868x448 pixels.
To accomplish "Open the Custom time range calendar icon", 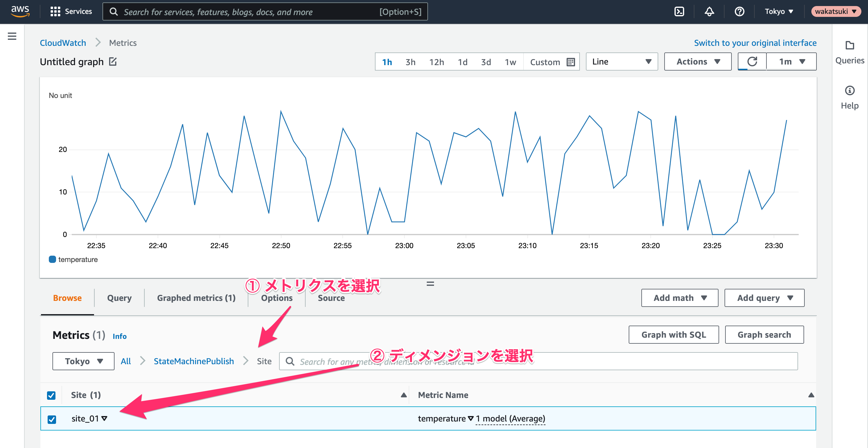I will point(571,62).
